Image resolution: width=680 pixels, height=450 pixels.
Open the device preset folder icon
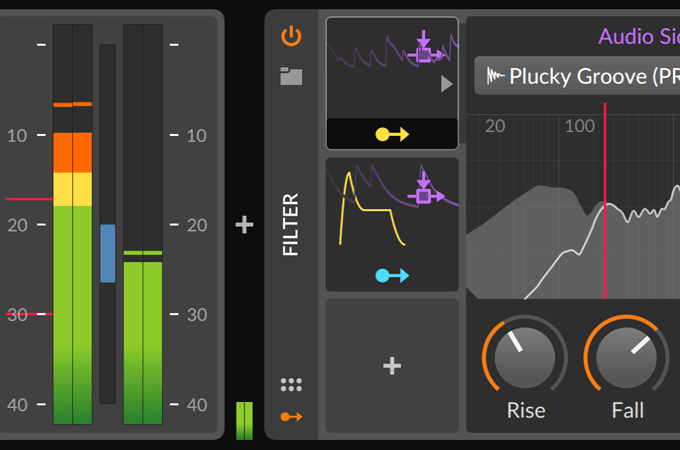291,76
